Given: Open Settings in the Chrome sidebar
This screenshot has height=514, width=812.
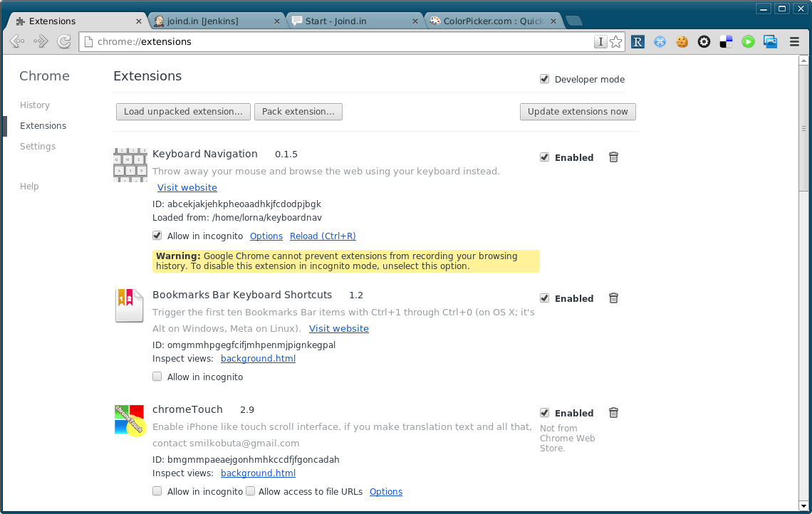Looking at the screenshot, I should (x=38, y=146).
